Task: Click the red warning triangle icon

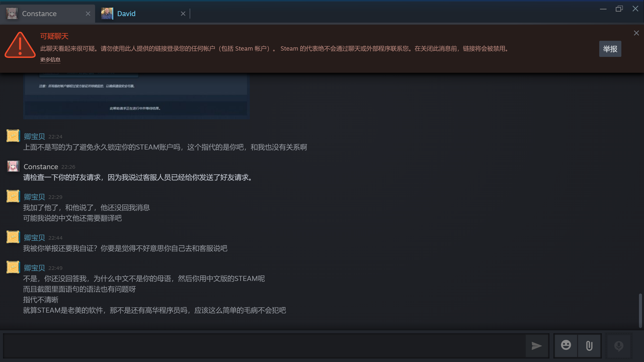Action: point(20,45)
